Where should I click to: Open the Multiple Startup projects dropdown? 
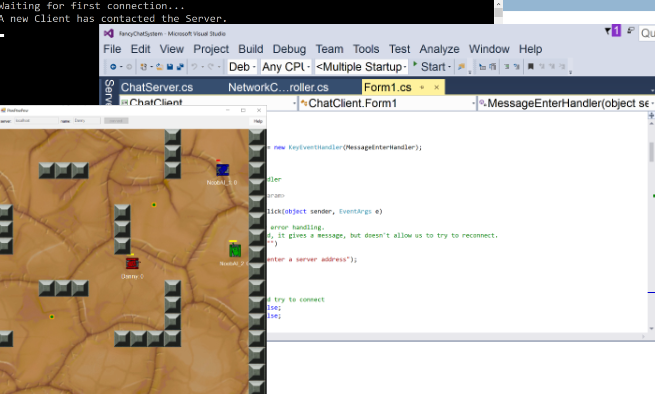tap(361, 67)
